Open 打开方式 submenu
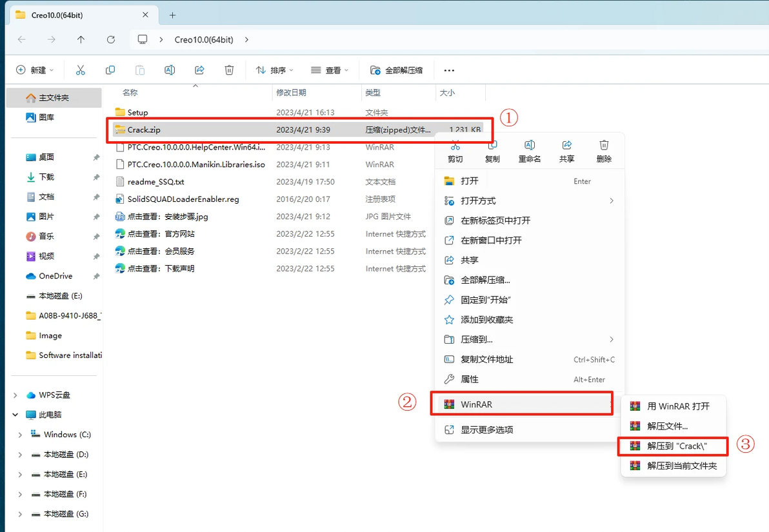The height and width of the screenshot is (532, 769). tap(530, 201)
